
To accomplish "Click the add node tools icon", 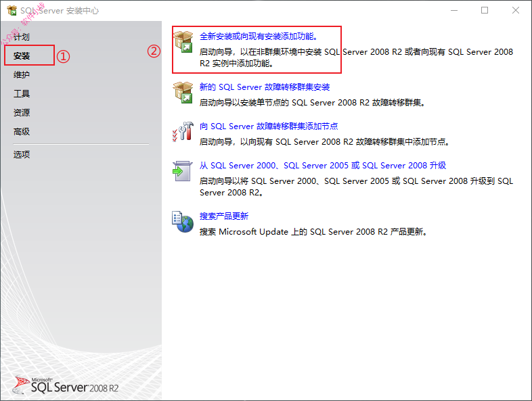I will pyautogui.click(x=183, y=131).
